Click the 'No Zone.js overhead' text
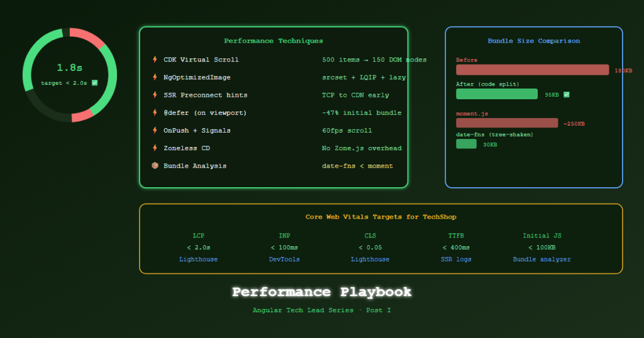 tap(362, 148)
